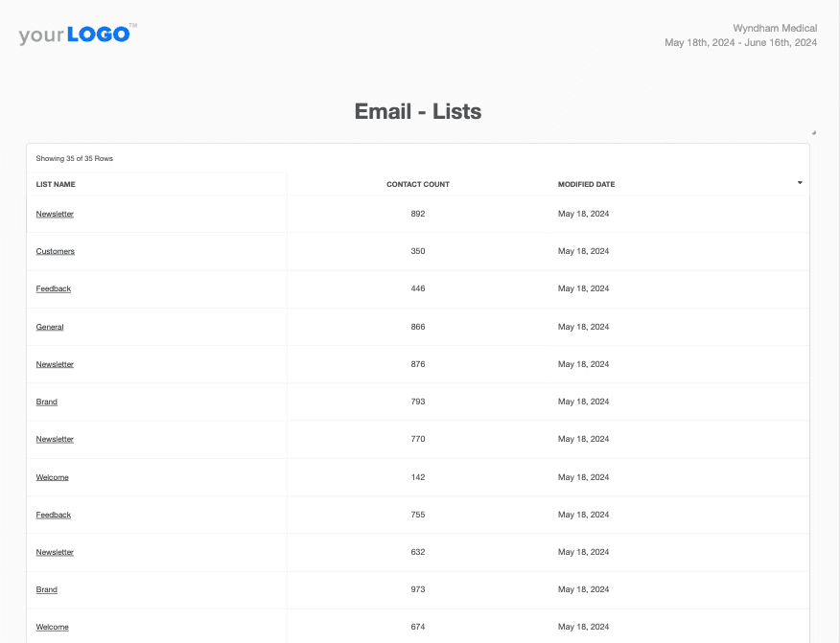The width and height of the screenshot is (840, 643).
Task: Click the resize corner above the table
Action: 814,130
